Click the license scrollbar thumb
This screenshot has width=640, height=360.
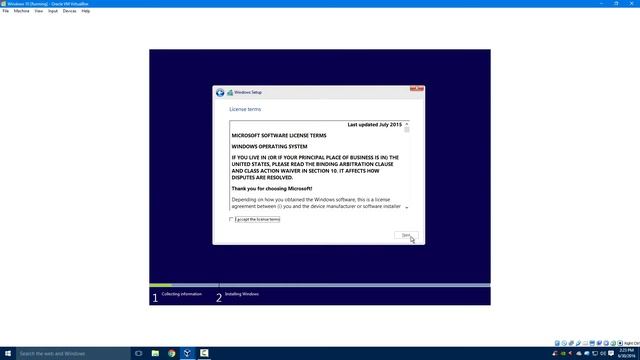407,130
